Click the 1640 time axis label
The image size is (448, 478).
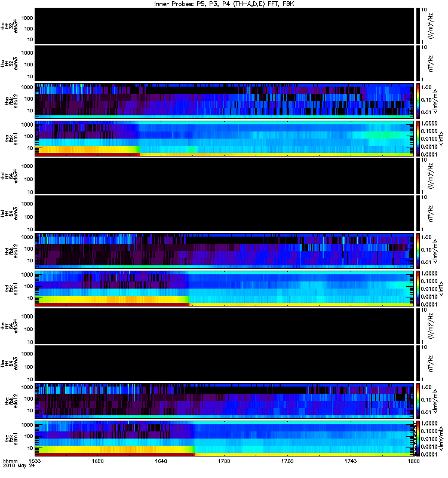(x=161, y=461)
